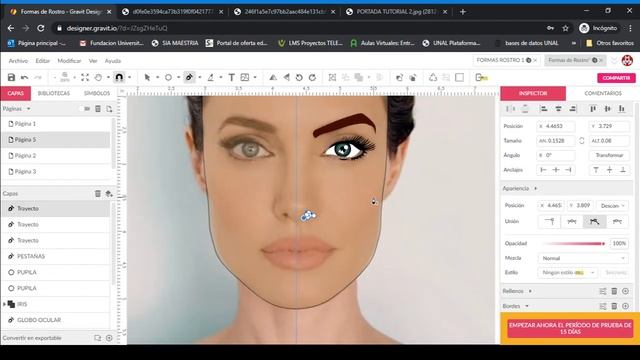Screen dimensions: 640x360
Task: Toggle the size proportion lock icon
Action: tap(582, 141)
